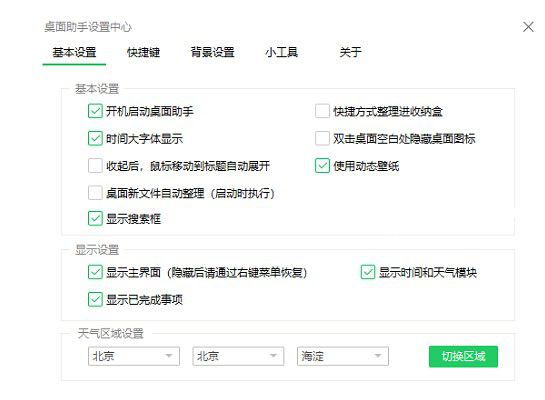The height and width of the screenshot is (400, 545).
Task: Open the 关于 tab
Action: 350,52
